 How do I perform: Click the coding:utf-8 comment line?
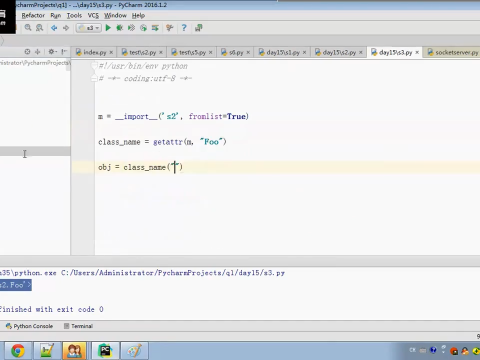[145, 79]
